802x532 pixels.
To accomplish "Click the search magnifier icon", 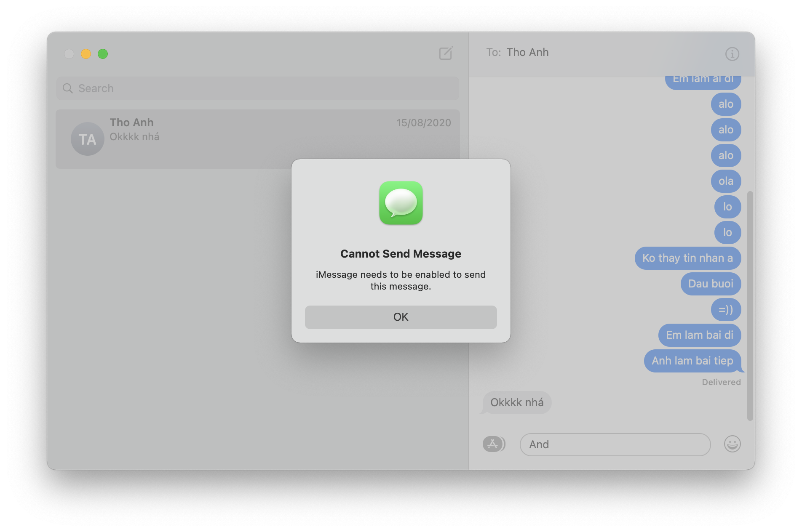I will [67, 88].
